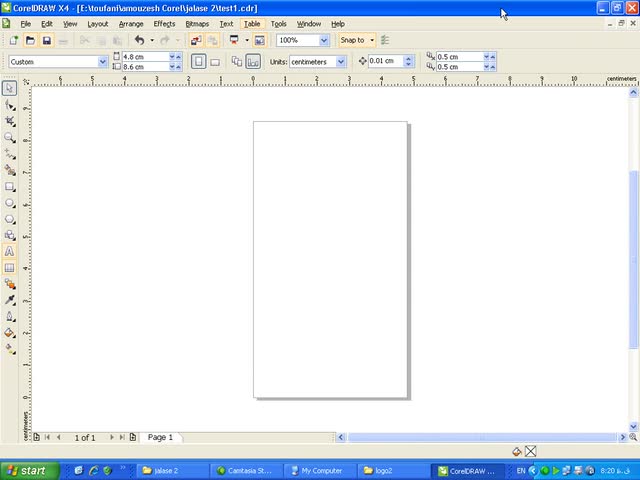Open the Layout menu
Viewport: 640px width, 480px height.
98,24
